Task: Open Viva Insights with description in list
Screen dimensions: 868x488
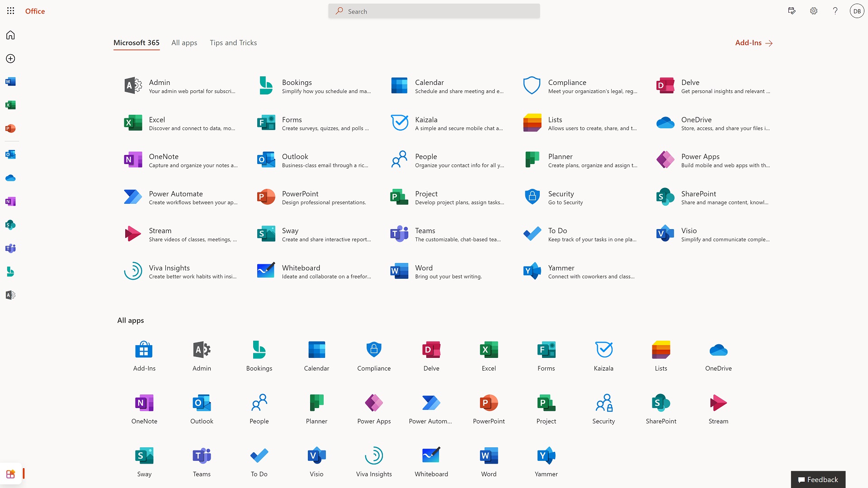Action: 181,271
